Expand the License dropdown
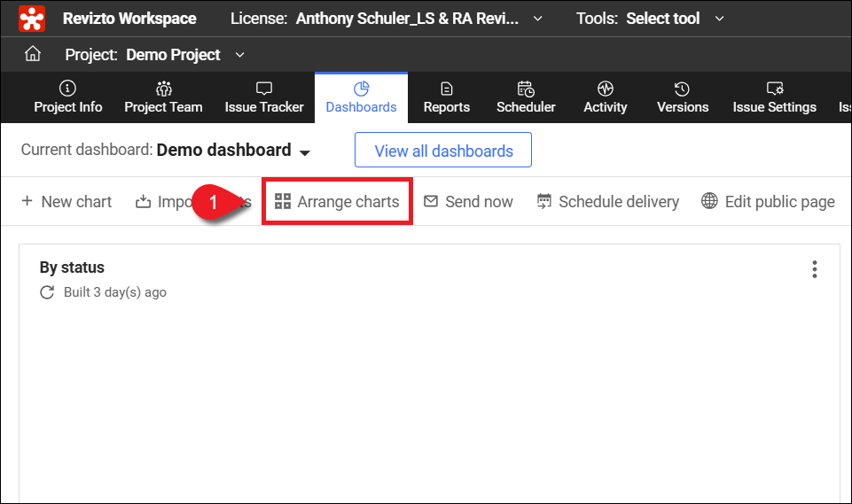852x504 pixels. click(537, 19)
